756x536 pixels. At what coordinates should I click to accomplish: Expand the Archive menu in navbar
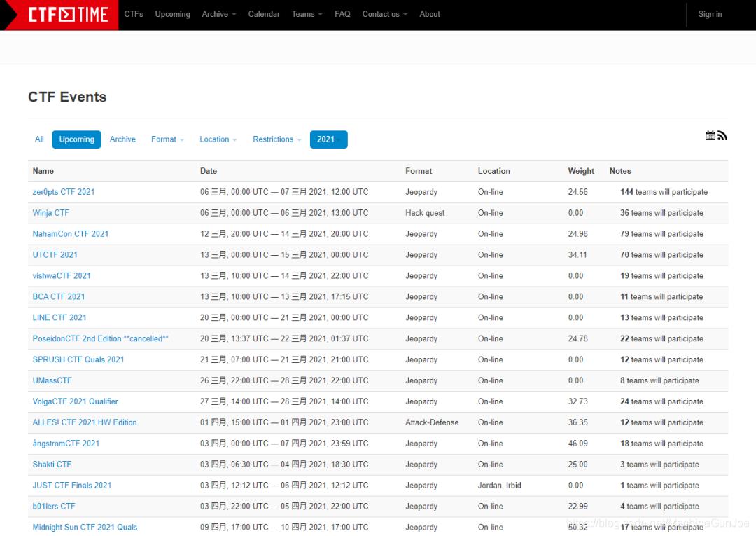click(218, 14)
